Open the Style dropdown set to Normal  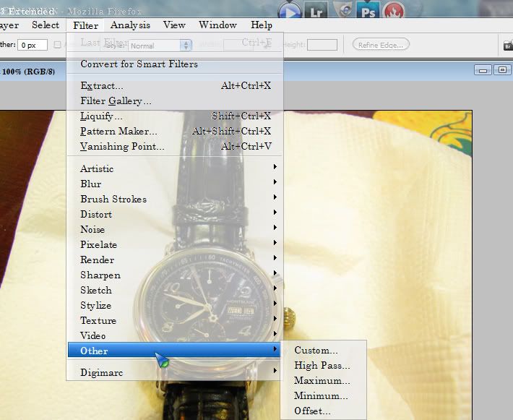tap(160, 46)
